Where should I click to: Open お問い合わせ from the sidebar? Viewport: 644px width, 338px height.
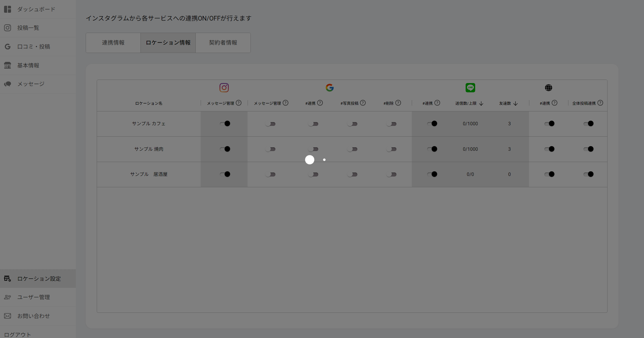pos(34,316)
